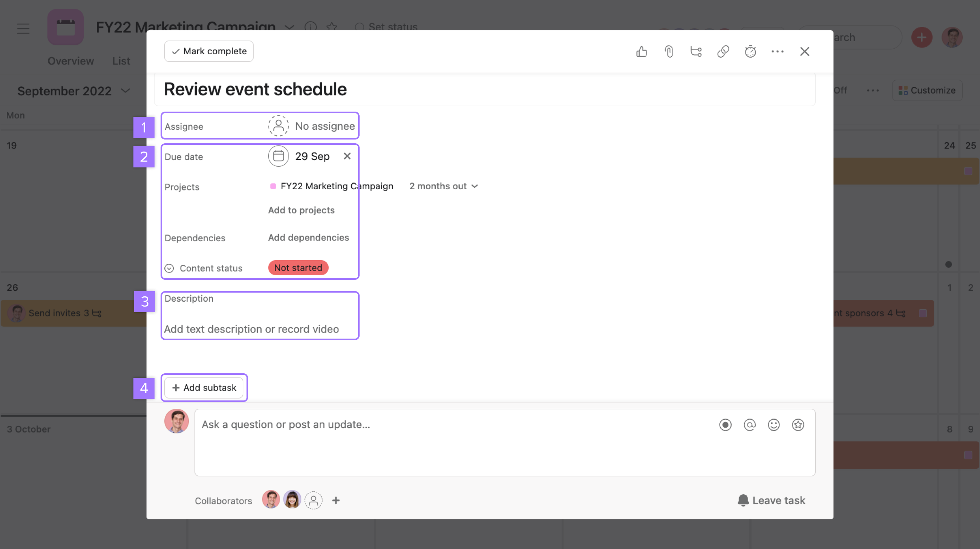Screen dimensions: 980x549
Task: Copy link using the chain link icon
Action: 723,51
